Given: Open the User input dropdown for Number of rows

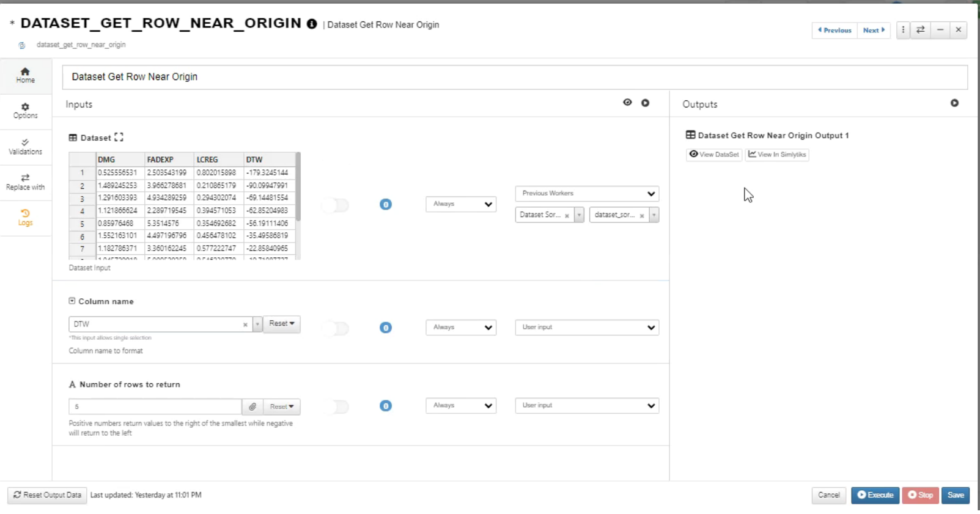Looking at the screenshot, I should tap(587, 406).
